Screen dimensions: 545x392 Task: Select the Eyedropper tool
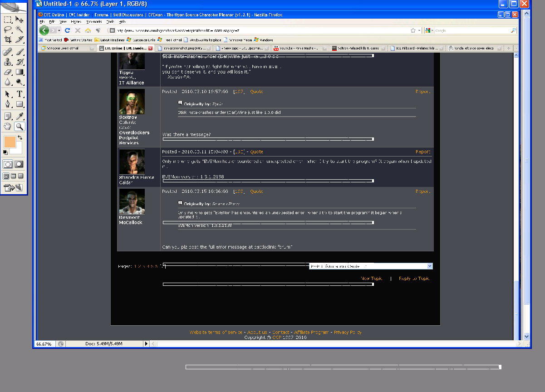20,116
